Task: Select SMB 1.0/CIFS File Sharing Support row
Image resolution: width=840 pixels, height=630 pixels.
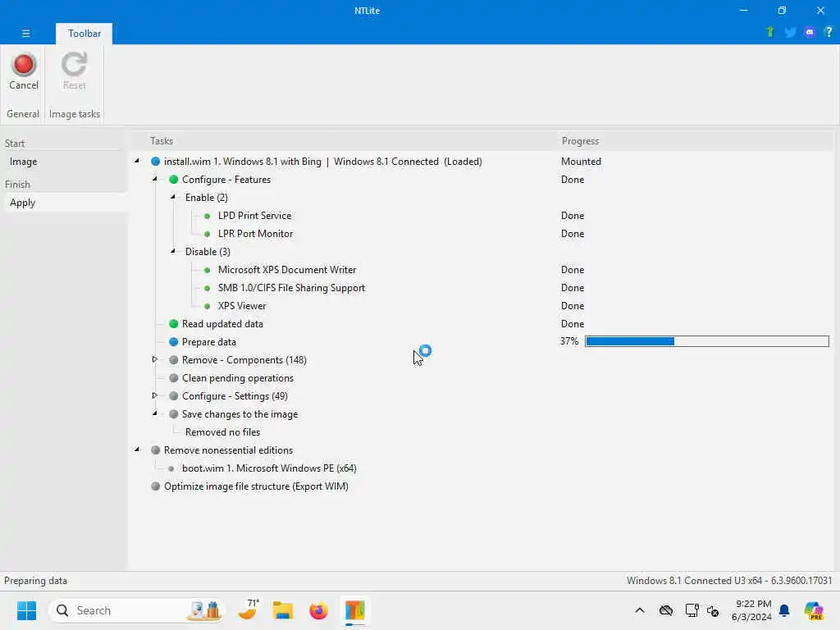Action: point(291,288)
